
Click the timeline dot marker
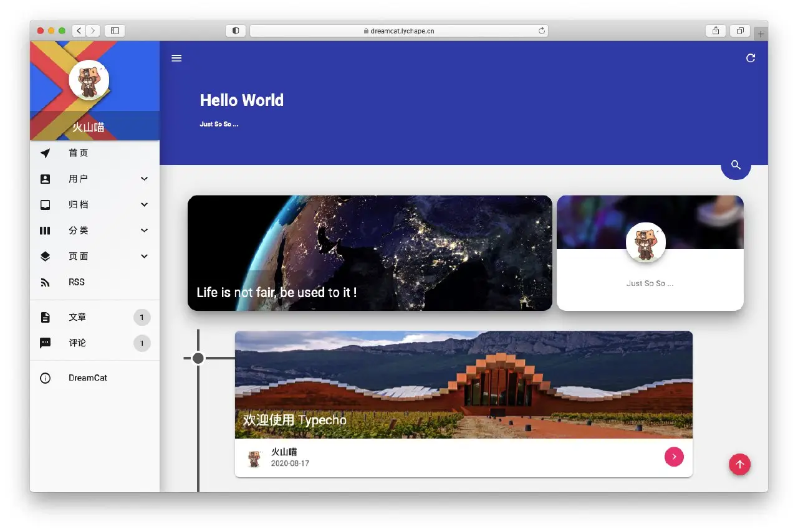point(198,358)
